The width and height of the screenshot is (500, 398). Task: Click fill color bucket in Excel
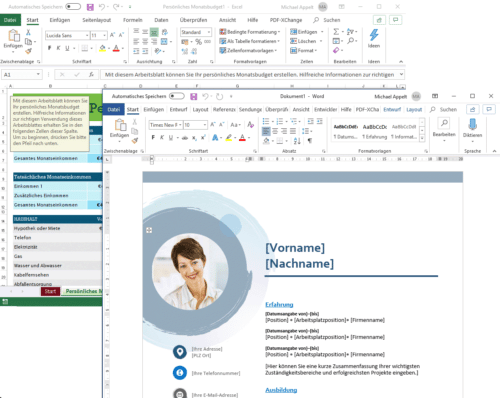[x=102, y=49]
